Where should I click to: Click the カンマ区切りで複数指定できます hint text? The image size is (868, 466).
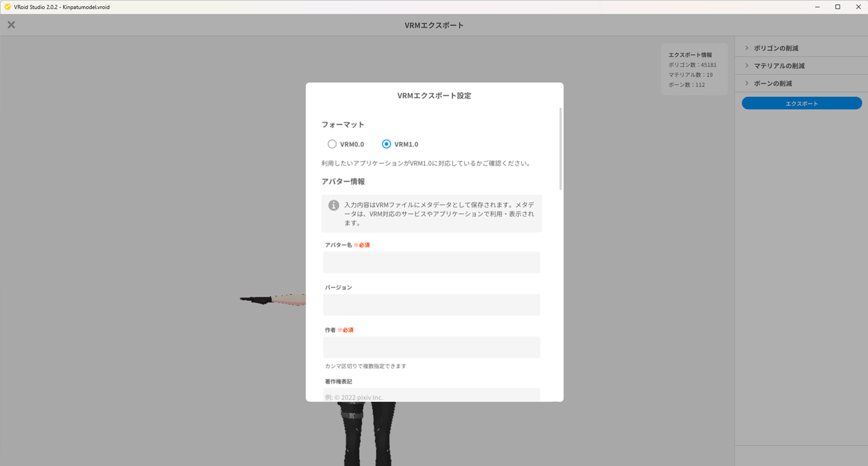coord(365,366)
